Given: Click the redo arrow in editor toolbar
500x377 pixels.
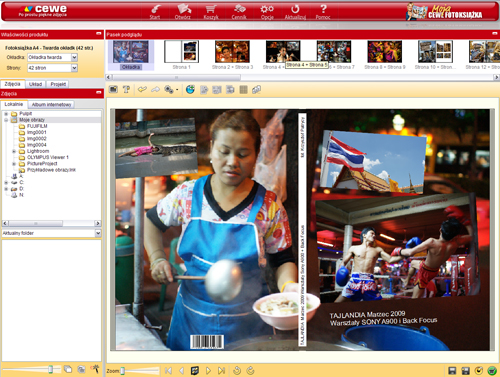Looking at the screenshot, I should pos(155,89).
